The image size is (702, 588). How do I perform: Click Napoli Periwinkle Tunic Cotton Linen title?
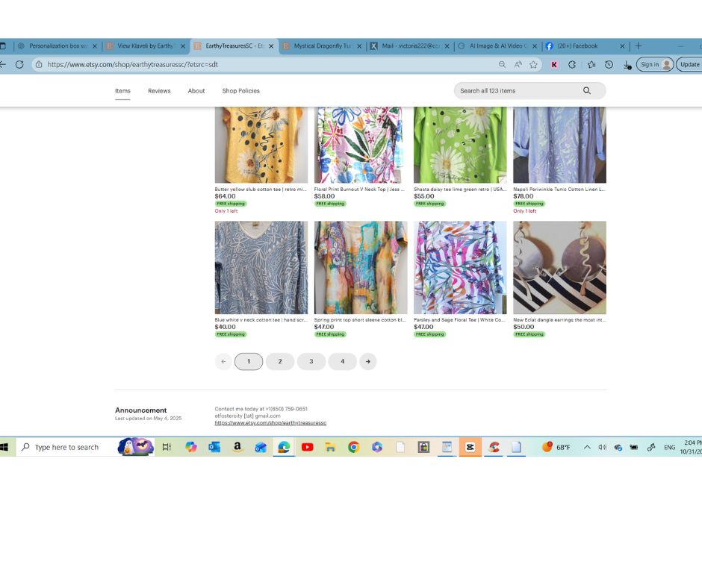coord(559,190)
